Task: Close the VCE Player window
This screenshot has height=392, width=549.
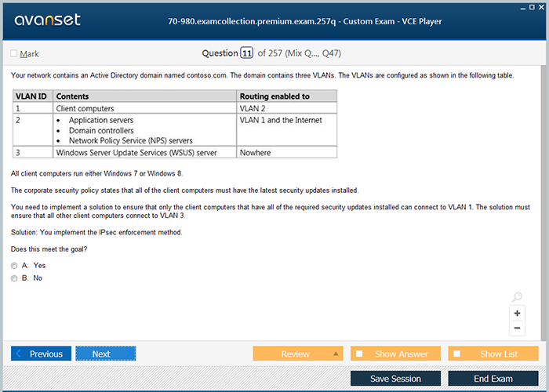Action: point(541,7)
